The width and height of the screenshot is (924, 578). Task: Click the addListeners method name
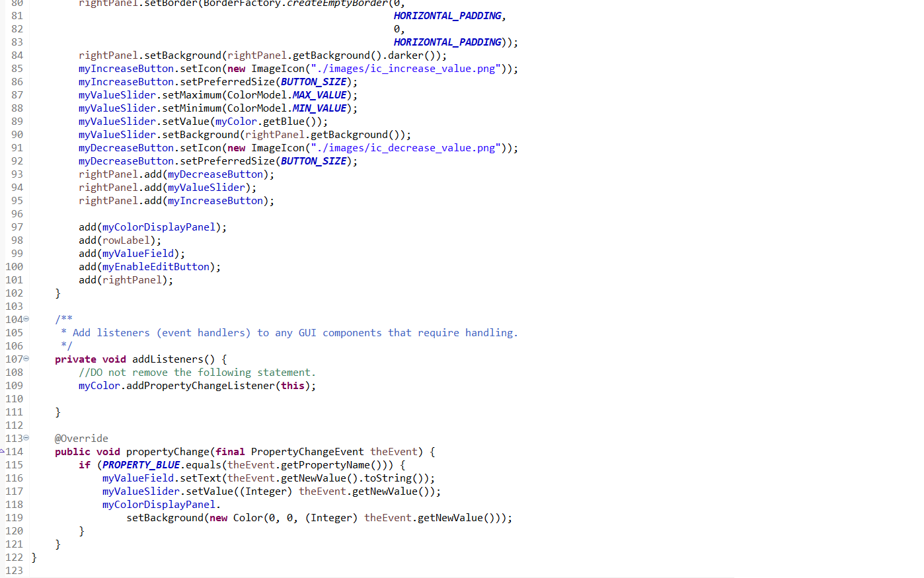tap(168, 359)
